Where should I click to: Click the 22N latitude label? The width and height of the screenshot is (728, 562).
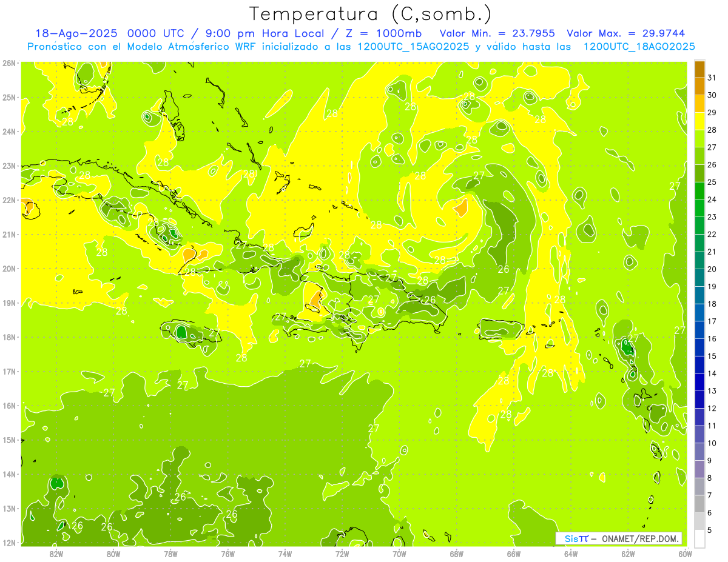(x=8, y=200)
